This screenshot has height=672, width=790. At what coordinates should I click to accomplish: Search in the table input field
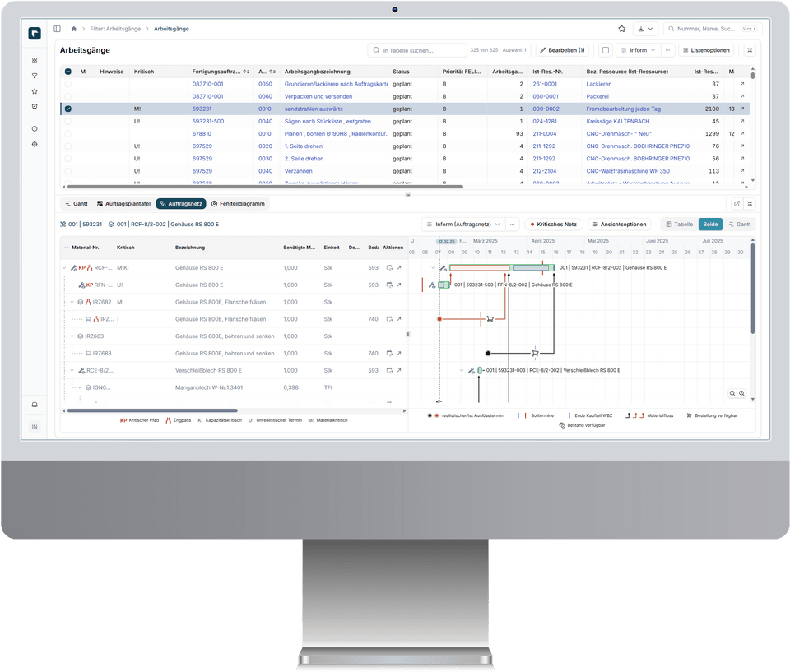tap(417, 50)
